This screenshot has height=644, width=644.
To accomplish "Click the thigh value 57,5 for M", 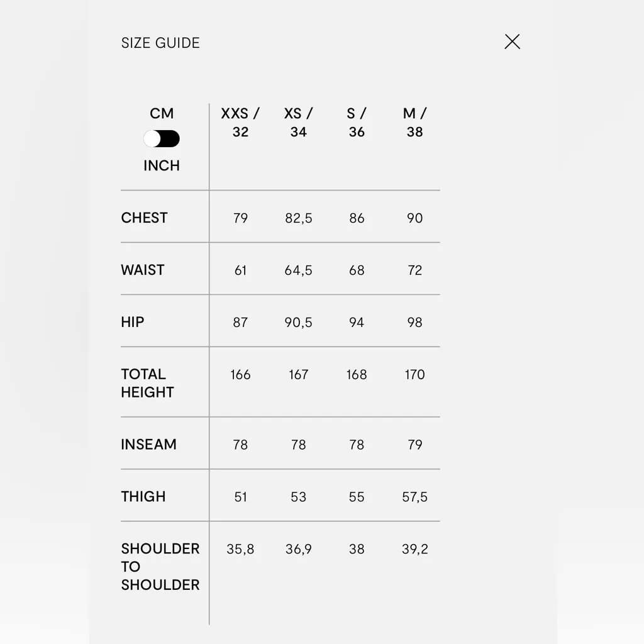I will (414, 497).
